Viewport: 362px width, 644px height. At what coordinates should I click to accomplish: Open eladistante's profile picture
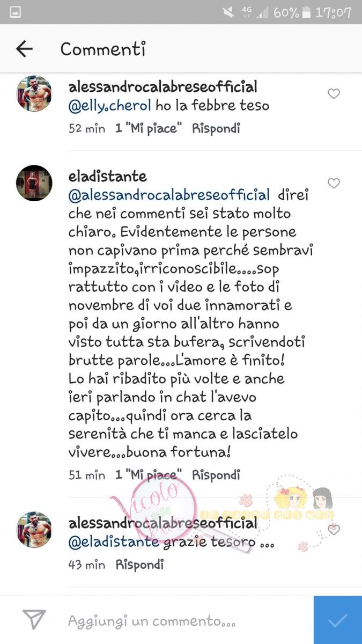(x=34, y=183)
